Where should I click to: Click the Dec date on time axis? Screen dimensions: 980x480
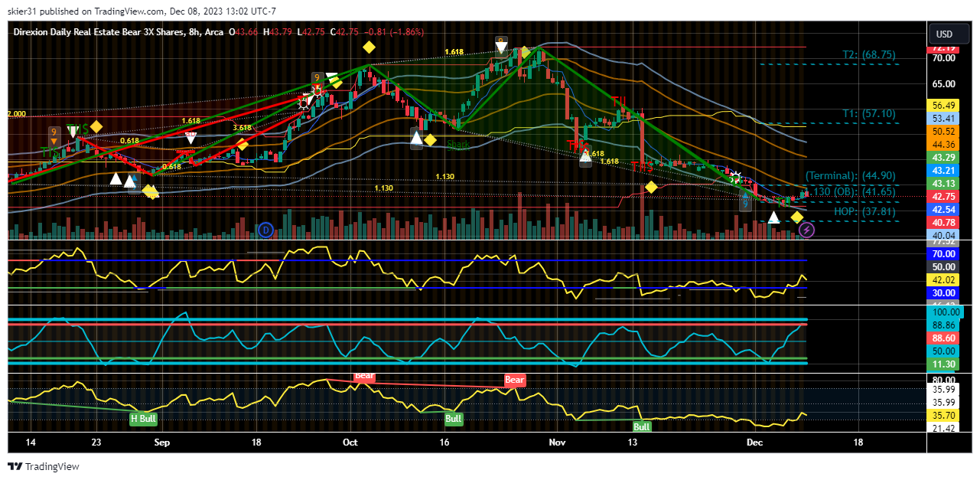coord(755,442)
